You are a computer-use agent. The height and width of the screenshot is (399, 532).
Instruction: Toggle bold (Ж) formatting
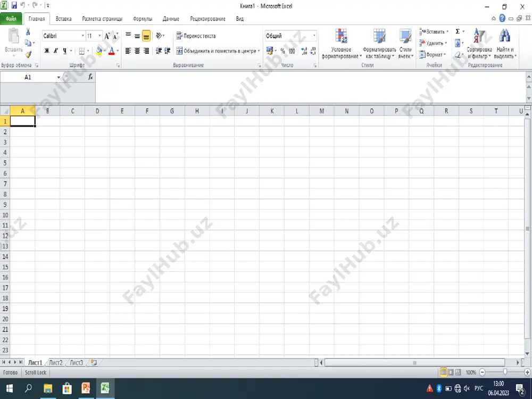(x=47, y=51)
